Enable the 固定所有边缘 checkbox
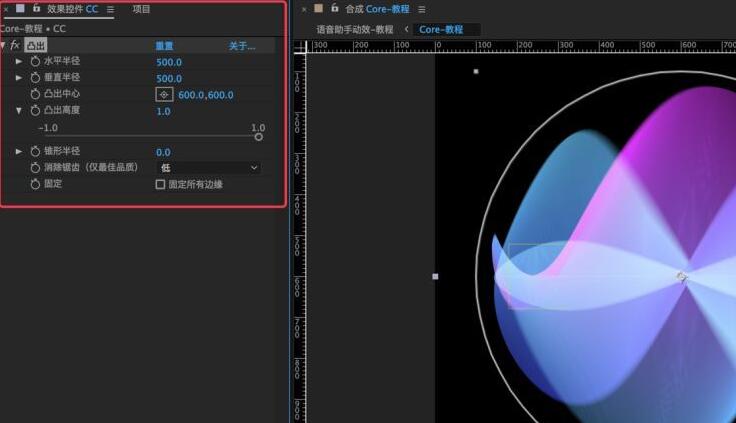Screen dimensions: 736x423 (x=160, y=185)
